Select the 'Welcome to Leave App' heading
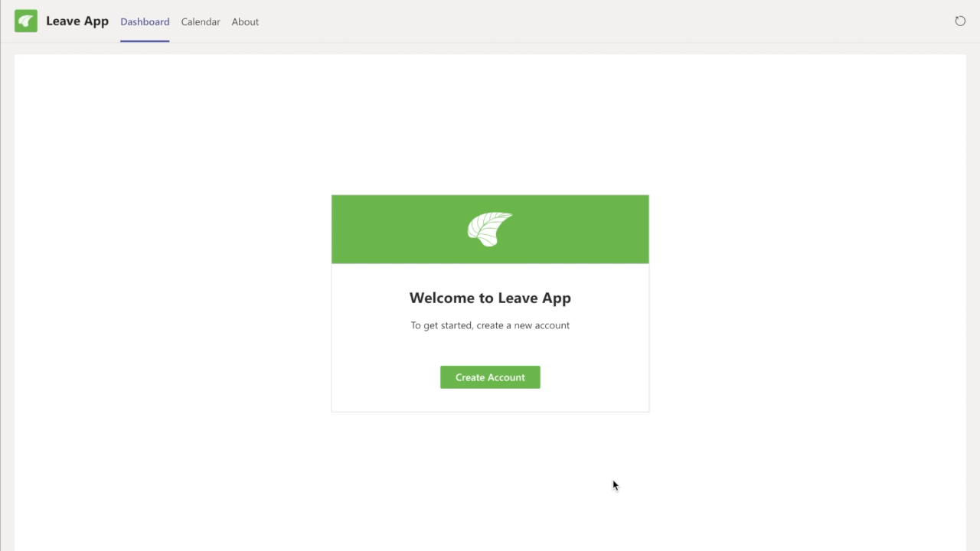Image resolution: width=980 pixels, height=551 pixels. 490,298
